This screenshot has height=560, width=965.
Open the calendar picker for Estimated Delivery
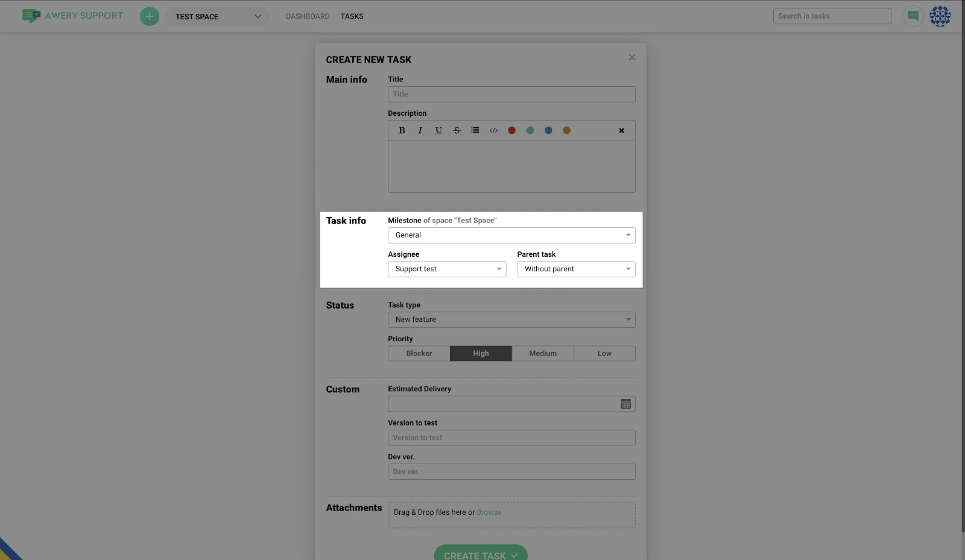[x=625, y=404]
